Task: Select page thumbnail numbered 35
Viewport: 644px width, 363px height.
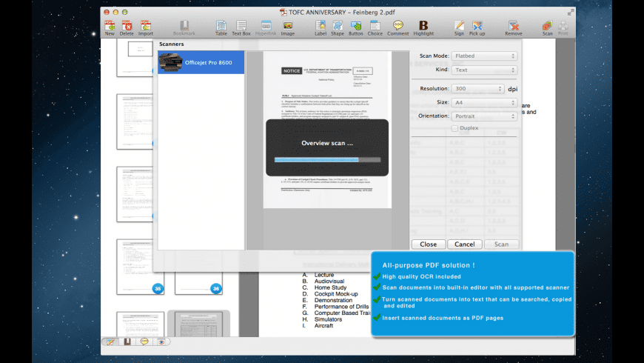Action: 141,267
